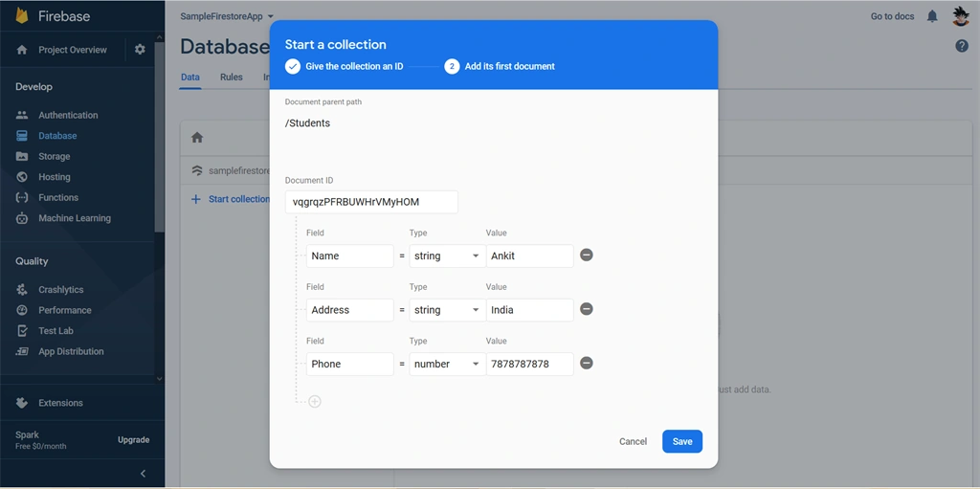Remove the Address field row
980x489 pixels.
(x=587, y=309)
